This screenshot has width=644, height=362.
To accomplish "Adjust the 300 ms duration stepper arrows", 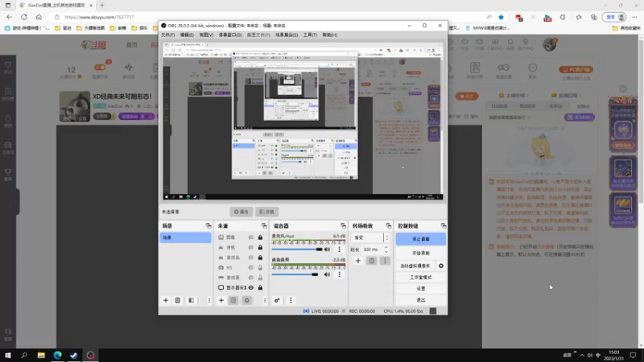I will 386,249.
